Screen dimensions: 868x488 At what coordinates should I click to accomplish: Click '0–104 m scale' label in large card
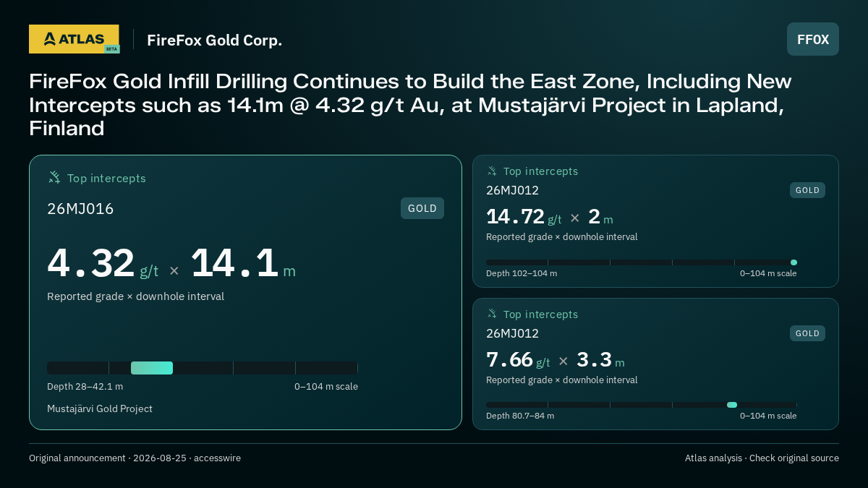pyautogui.click(x=326, y=387)
